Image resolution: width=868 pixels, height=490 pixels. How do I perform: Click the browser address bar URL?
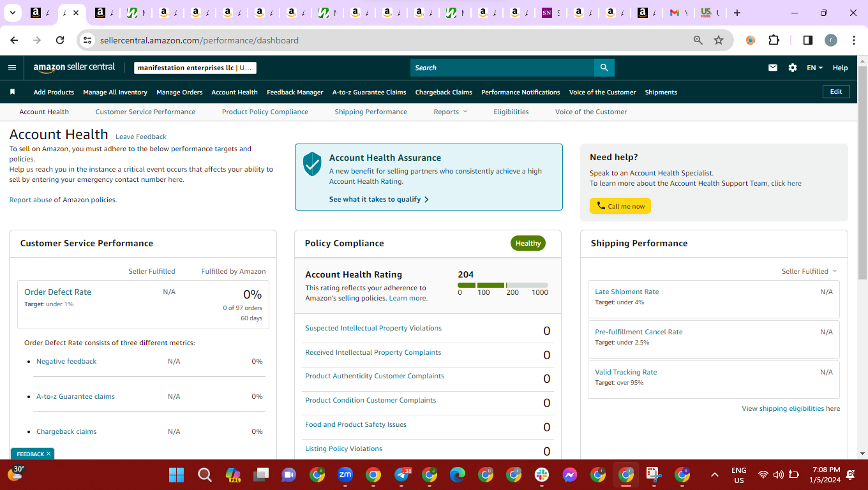[199, 40]
